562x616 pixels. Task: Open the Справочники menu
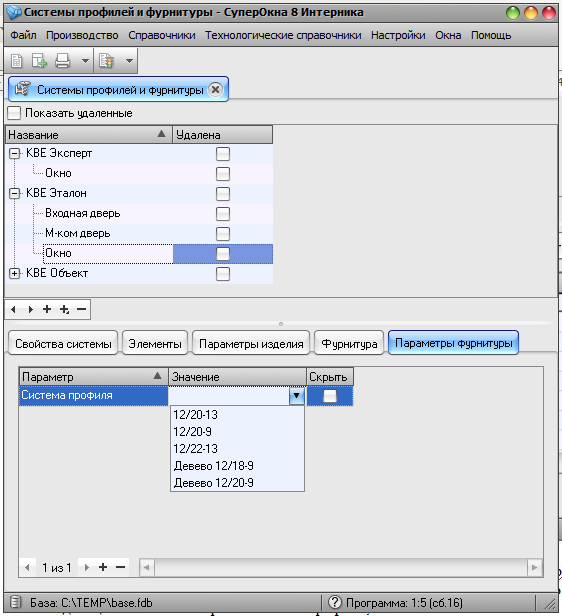click(x=162, y=35)
